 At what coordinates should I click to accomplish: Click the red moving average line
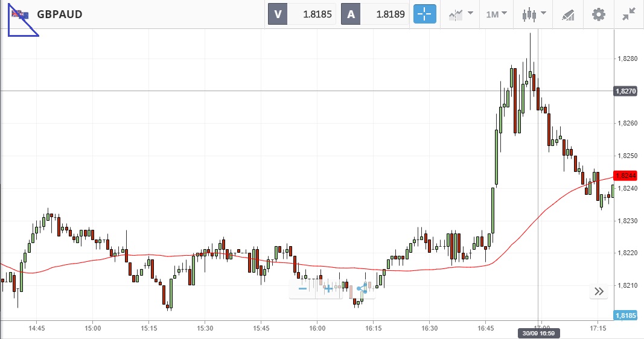[181, 256]
